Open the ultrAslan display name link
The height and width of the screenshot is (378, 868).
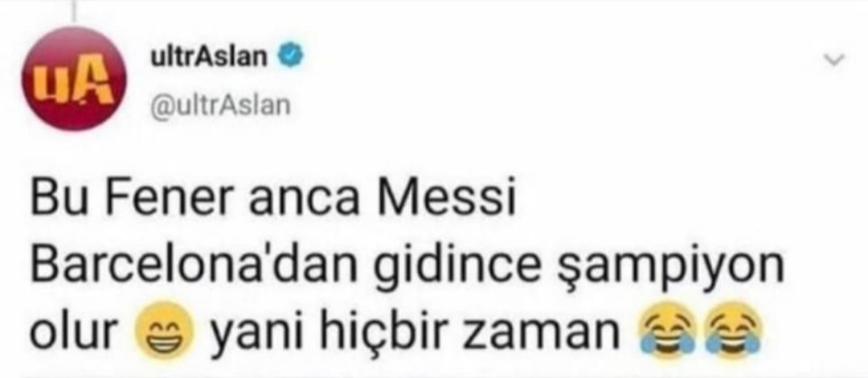click(x=209, y=55)
